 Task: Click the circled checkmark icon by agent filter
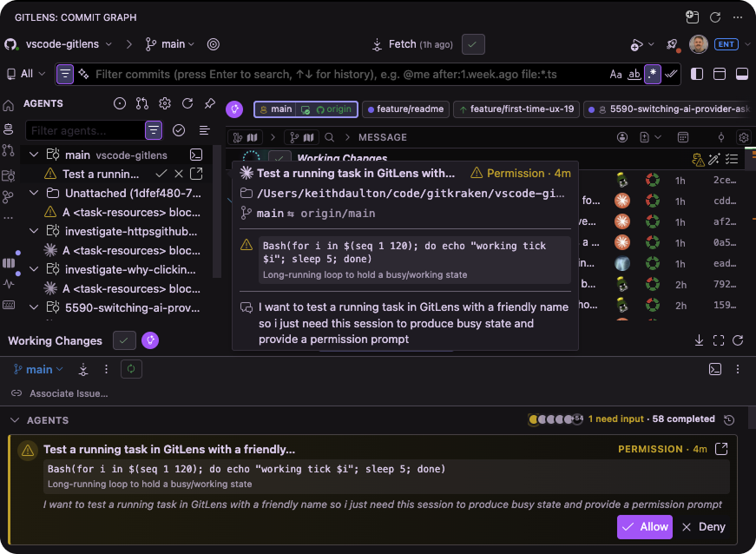[179, 130]
